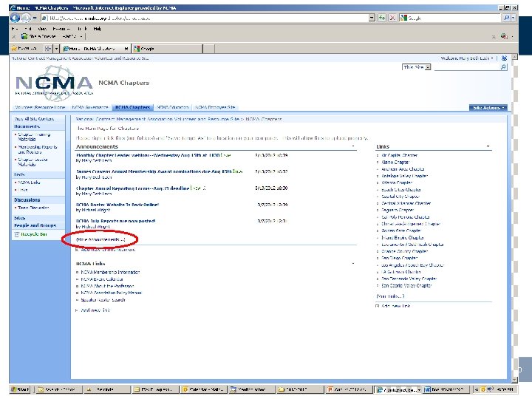Click the blank new tab button
This screenshot has width=532, height=399.
coord(208,49)
